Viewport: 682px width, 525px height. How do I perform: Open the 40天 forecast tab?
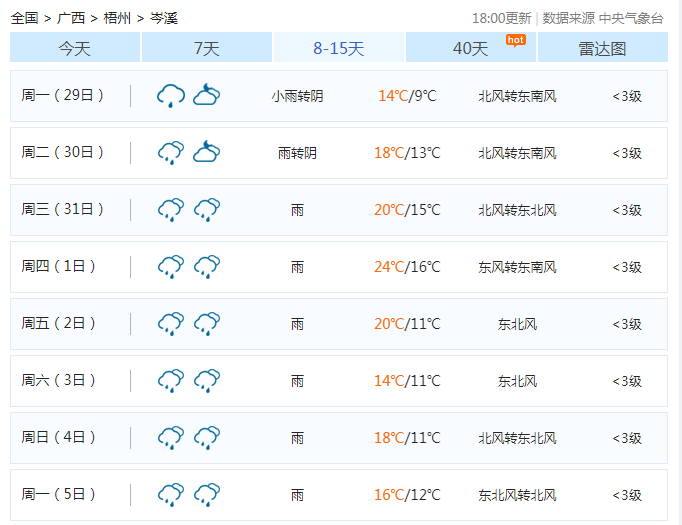point(470,48)
